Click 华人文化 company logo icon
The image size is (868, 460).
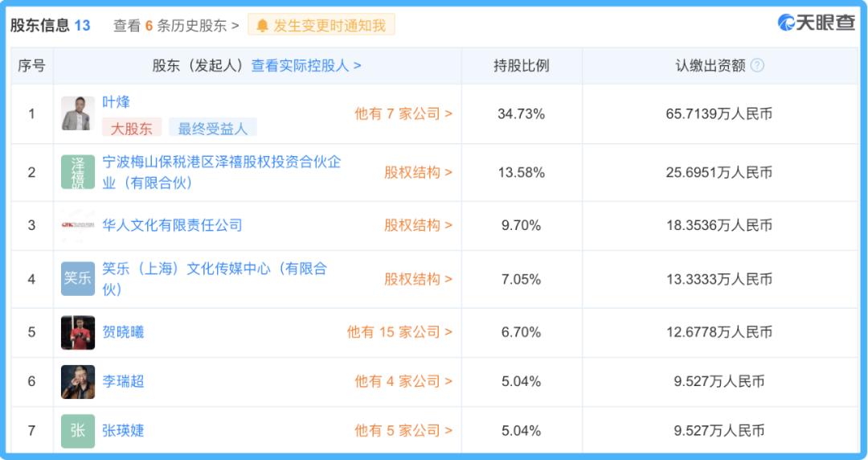78,225
